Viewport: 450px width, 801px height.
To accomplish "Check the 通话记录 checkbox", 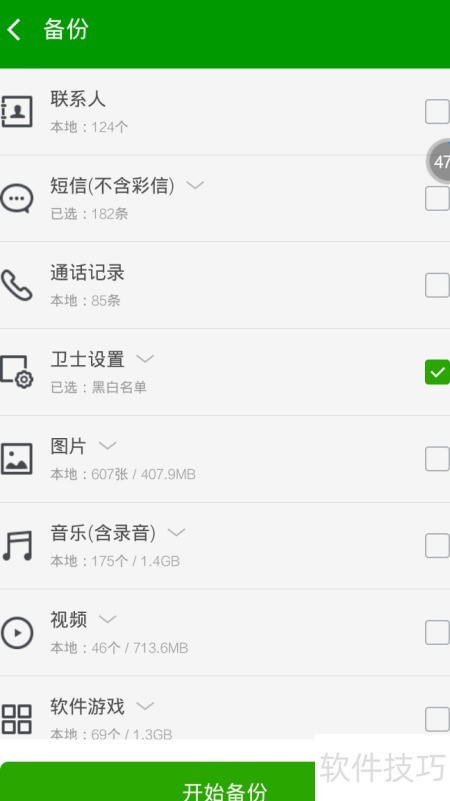I will pos(437,285).
